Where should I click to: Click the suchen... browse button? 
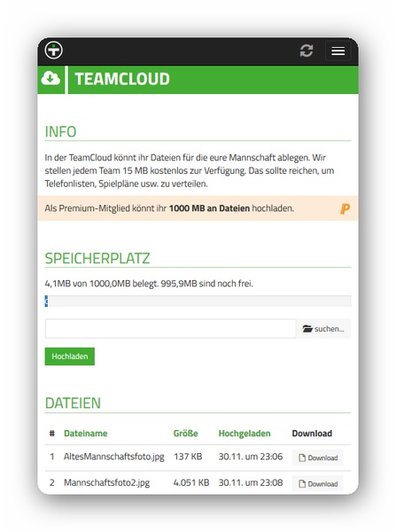coord(323,328)
